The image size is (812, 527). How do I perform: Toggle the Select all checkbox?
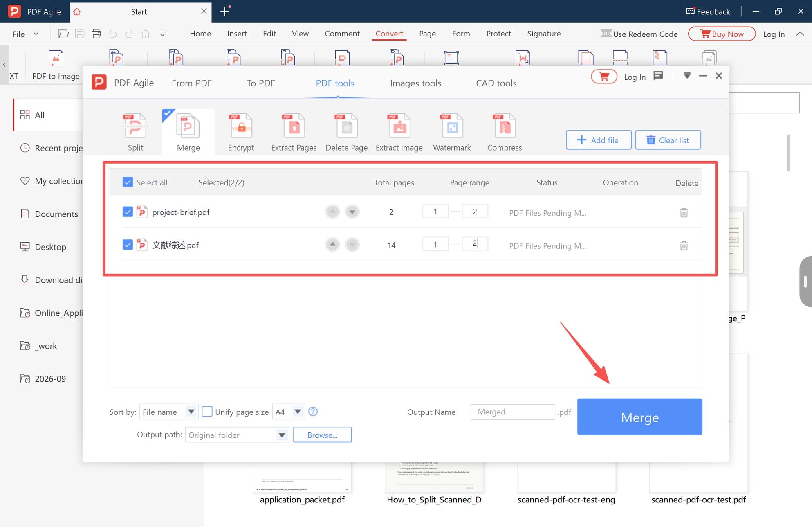point(128,182)
